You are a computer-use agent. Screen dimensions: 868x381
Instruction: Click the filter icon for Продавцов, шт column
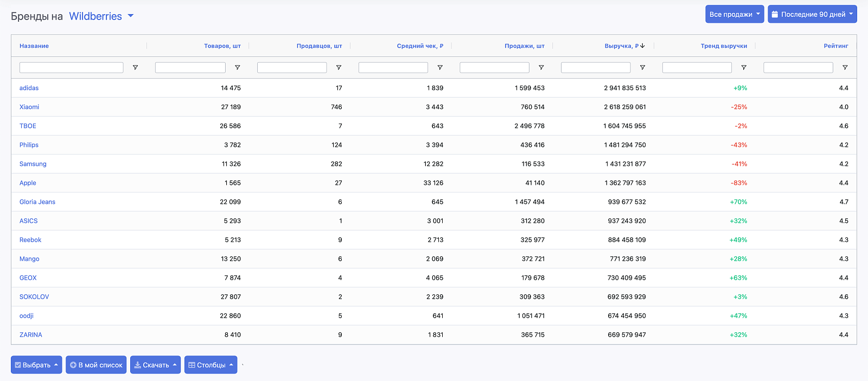[x=339, y=68]
